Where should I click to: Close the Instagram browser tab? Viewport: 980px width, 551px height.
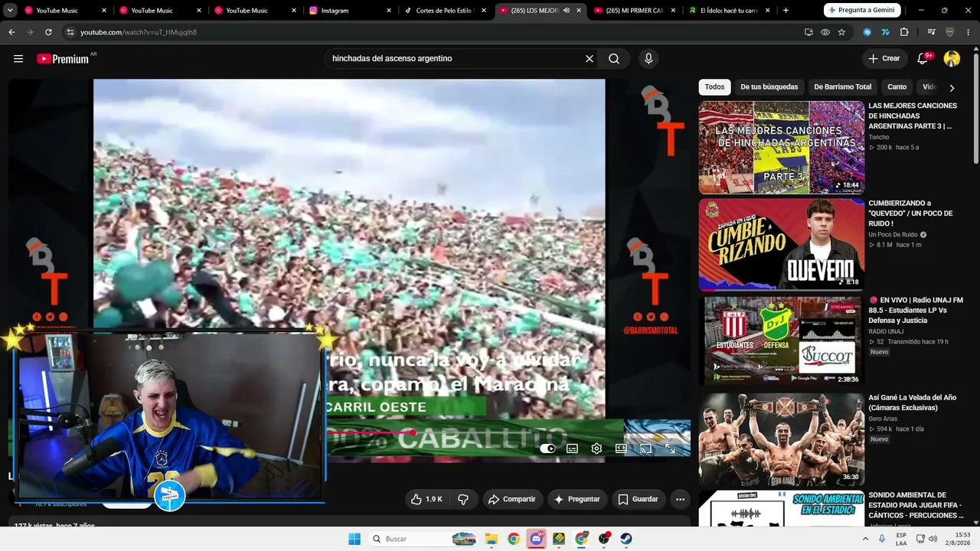coord(389,11)
